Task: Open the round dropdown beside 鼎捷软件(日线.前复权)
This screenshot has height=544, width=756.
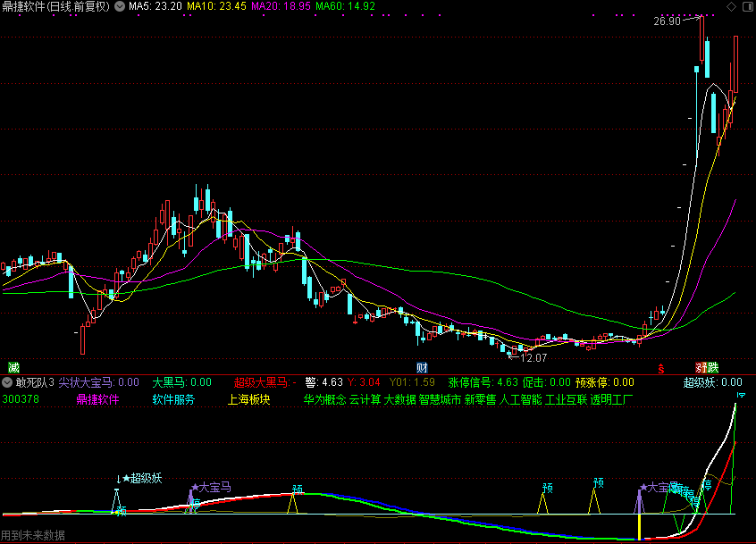Action: [x=120, y=6]
